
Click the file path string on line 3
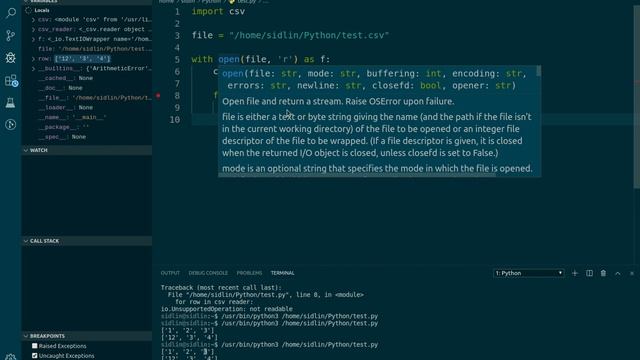click(x=309, y=36)
